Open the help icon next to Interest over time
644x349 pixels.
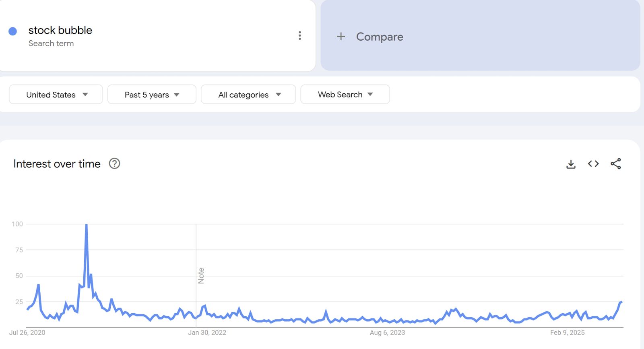115,163
